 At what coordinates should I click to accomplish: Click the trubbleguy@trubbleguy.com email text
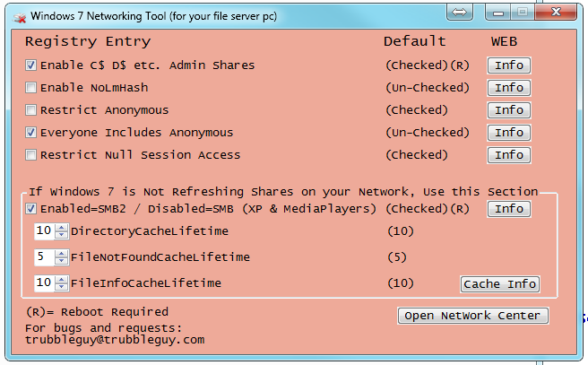[115, 340]
